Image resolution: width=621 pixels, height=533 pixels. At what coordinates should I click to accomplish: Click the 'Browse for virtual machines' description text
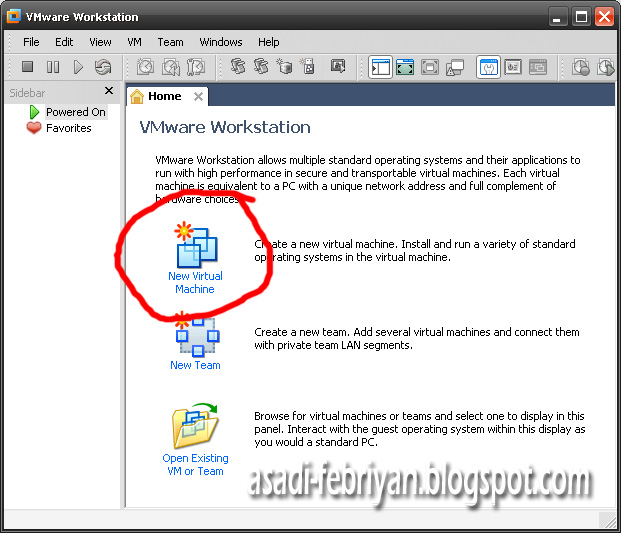[420, 429]
